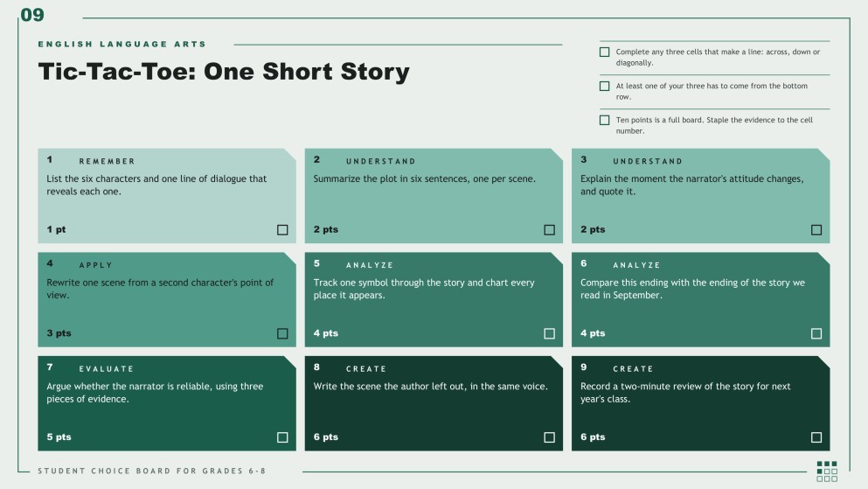Check the symbol-tracking Analyze cell box
Viewport: 868px width, 489px height.
point(549,333)
